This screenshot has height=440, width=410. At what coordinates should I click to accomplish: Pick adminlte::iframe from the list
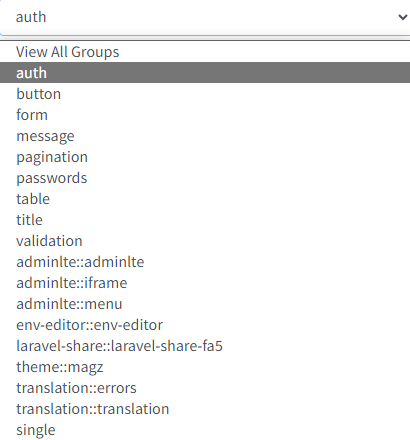tap(205, 283)
